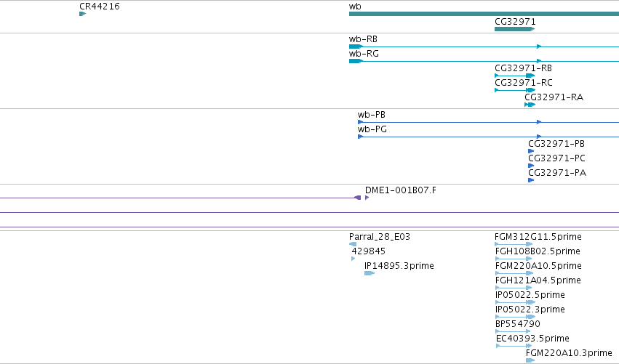Image resolution: width=619 pixels, height=364 pixels.
Task: Click the CG32971-RC label
Action: (x=524, y=83)
